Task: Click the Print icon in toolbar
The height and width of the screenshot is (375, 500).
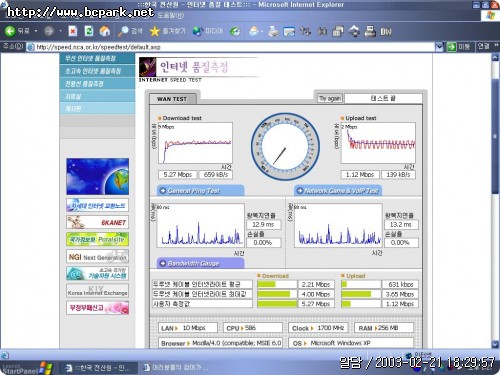Action: tap(273, 31)
